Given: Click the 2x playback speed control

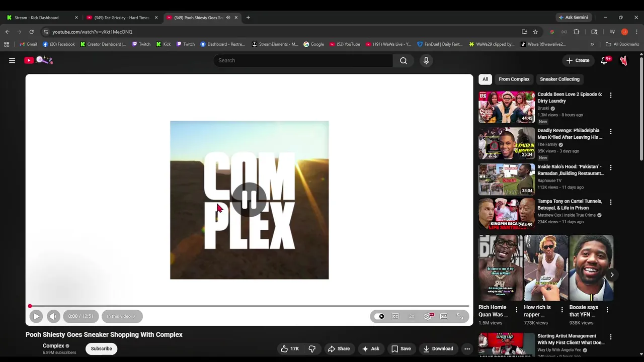Looking at the screenshot, I should pyautogui.click(x=412, y=316).
